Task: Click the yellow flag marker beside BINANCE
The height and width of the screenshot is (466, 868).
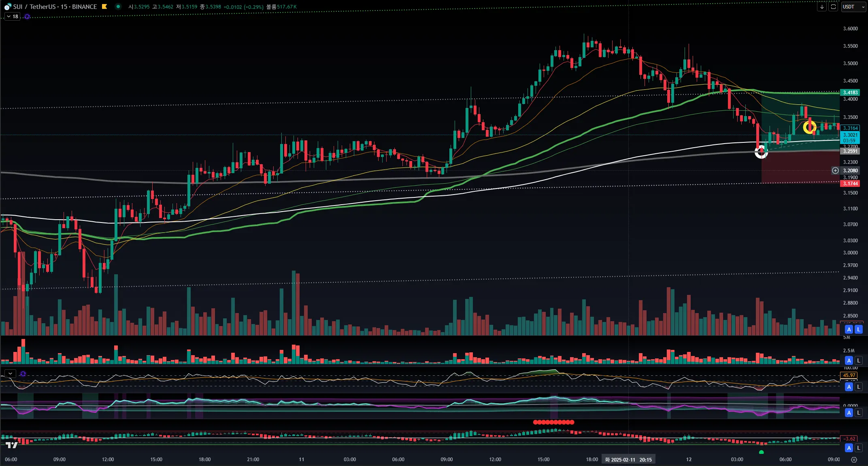Action: click(x=104, y=6)
